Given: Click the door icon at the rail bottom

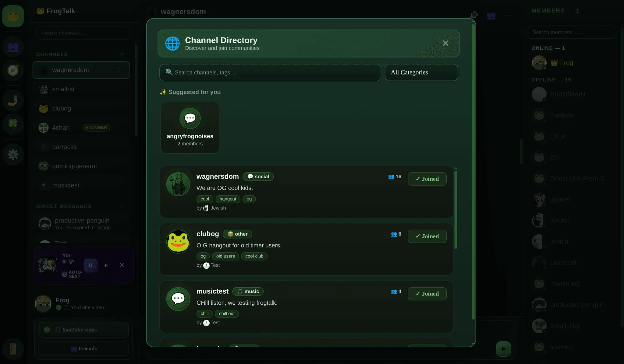Looking at the screenshot, I should 13,349.
